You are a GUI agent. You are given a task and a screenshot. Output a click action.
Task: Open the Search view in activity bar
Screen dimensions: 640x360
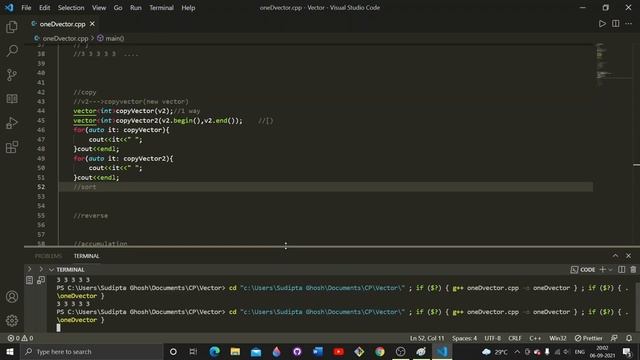(x=12, y=51)
